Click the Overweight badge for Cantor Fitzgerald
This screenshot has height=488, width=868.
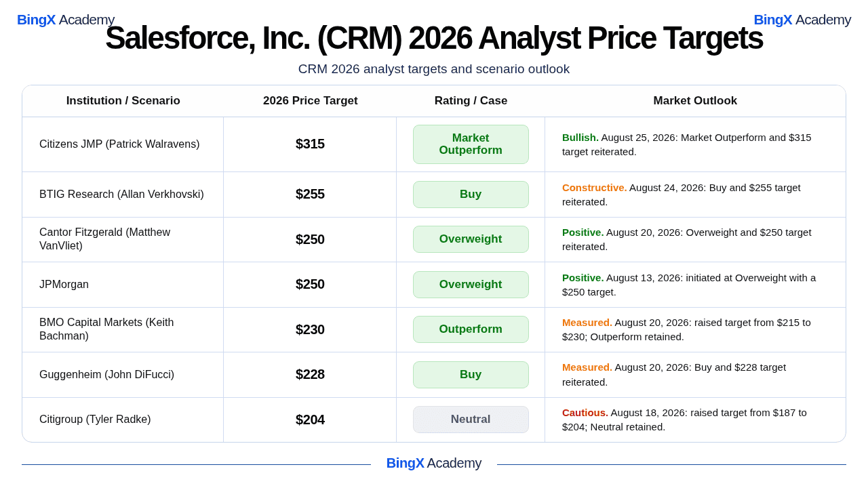point(471,239)
